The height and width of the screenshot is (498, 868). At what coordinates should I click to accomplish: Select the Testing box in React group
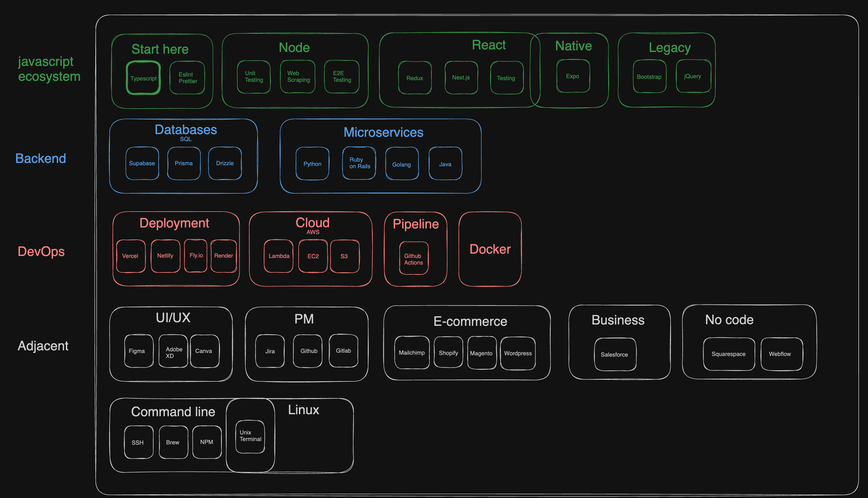[506, 77]
